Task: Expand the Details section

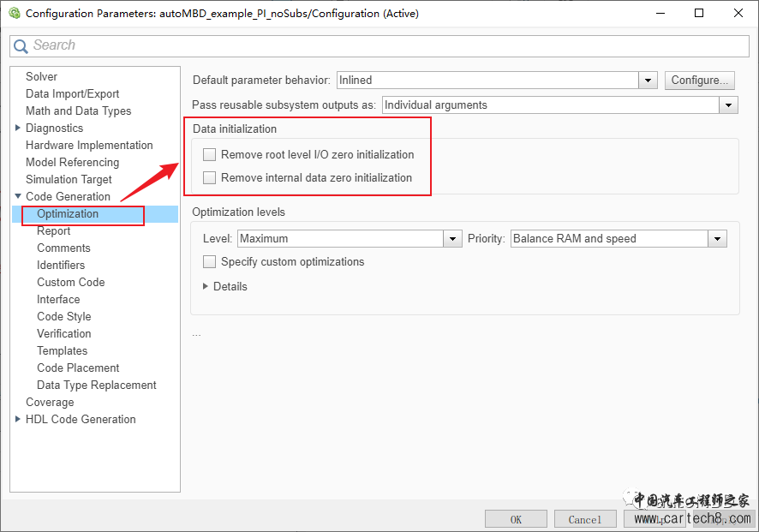Action: click(x=206, y=286)
